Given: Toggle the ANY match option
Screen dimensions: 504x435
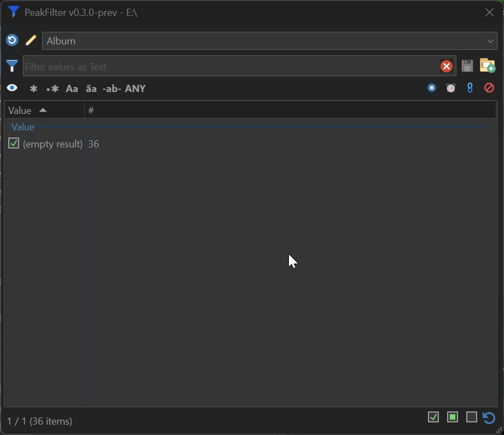Looking at the screenshot, I should 135,89.
